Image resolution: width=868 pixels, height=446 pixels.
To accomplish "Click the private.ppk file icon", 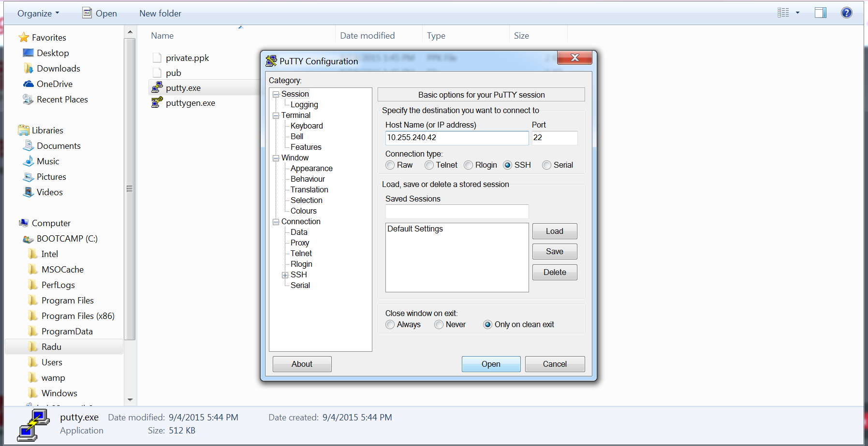I will click(x=157, y=58).
